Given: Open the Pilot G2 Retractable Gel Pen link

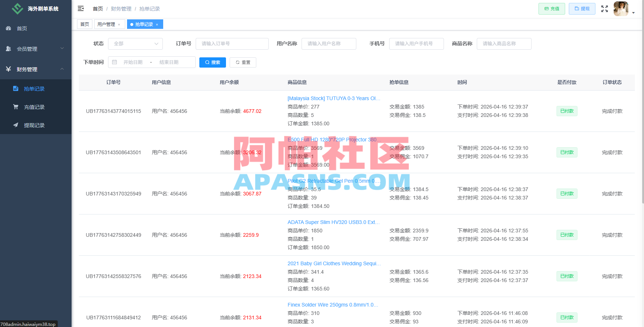Looking at the screenshot, I should click(334, 181).
